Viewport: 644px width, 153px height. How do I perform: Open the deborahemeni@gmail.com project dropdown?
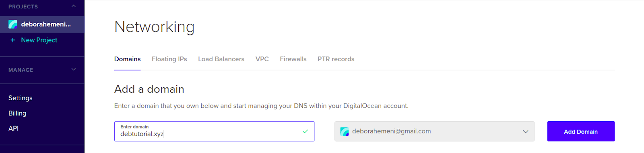tap(435, 131)
